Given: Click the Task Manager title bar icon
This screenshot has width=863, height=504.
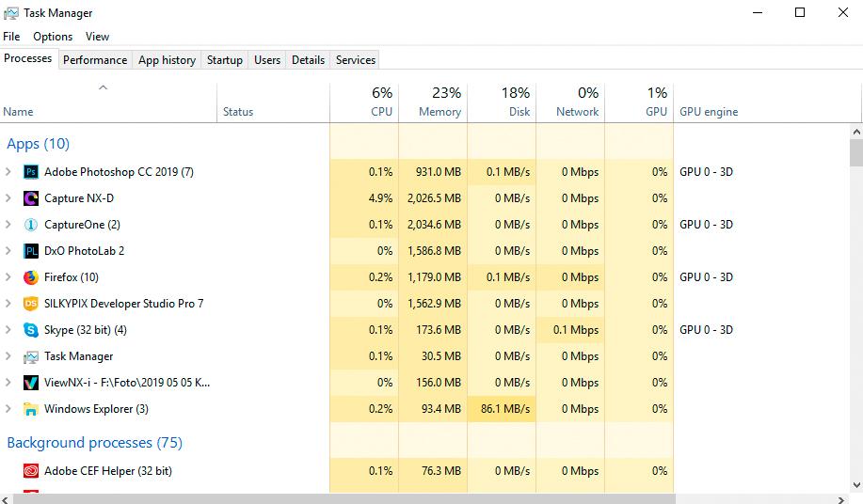Looking at the screenshot, I should (11, 13).
